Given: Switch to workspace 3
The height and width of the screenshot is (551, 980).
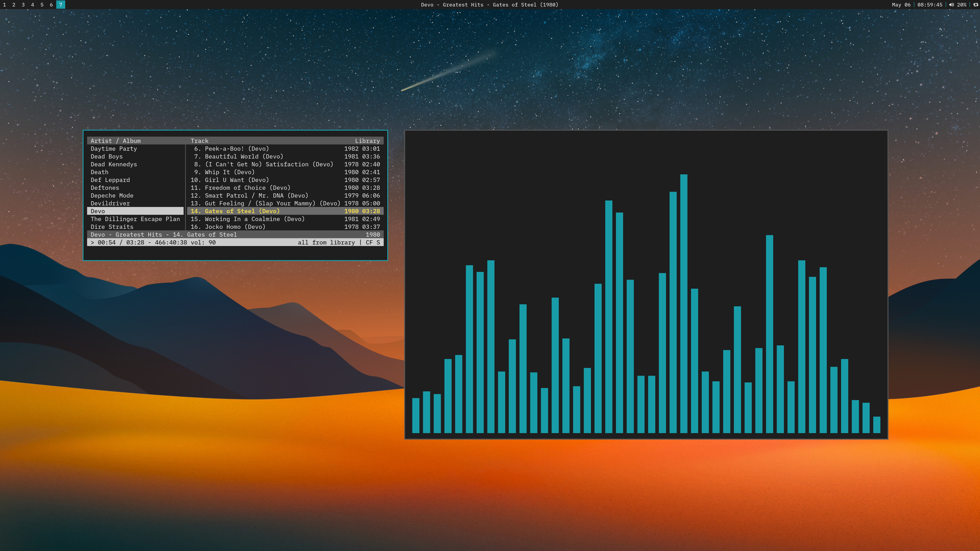Looking at the screenshot, I should click(23, 4).
